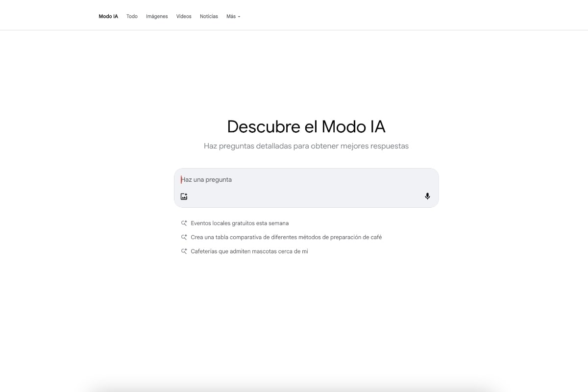
Task: Open the Videos tab
Action: coord(184,16)
